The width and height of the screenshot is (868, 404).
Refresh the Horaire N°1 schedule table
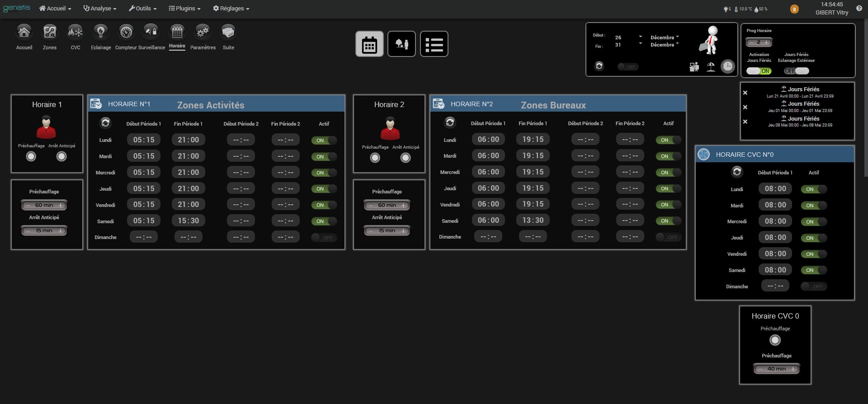click(105, 122)
